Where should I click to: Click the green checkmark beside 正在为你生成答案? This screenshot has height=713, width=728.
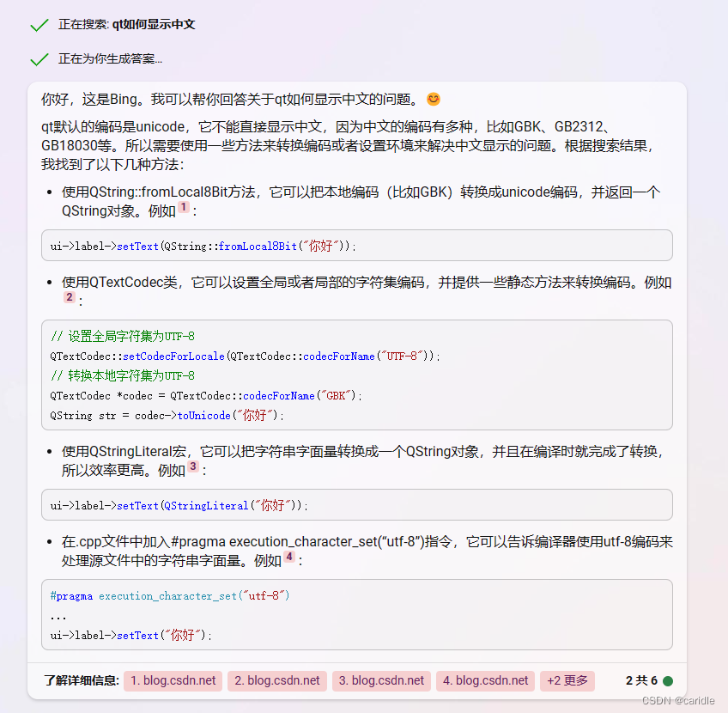click(x=39, y=59)
